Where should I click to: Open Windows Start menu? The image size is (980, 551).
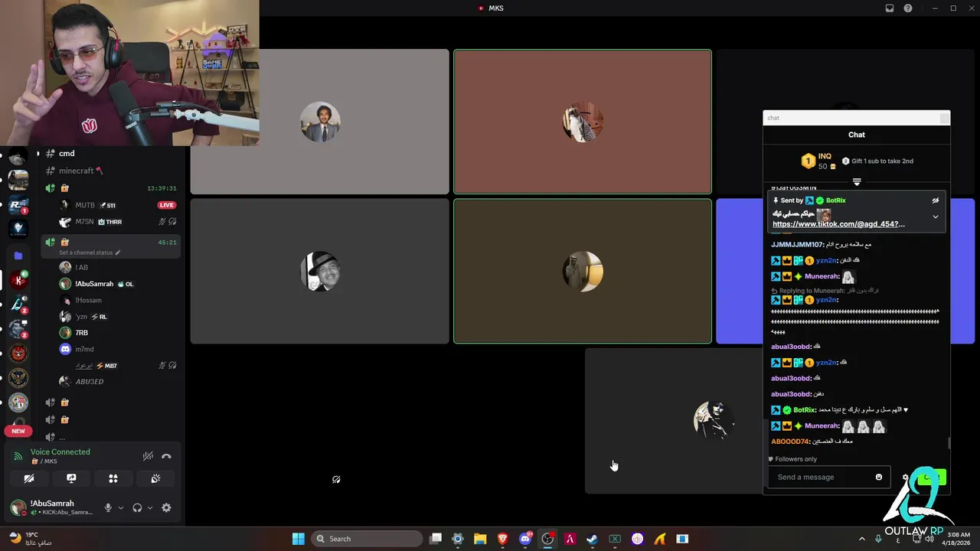pos(299,539)
